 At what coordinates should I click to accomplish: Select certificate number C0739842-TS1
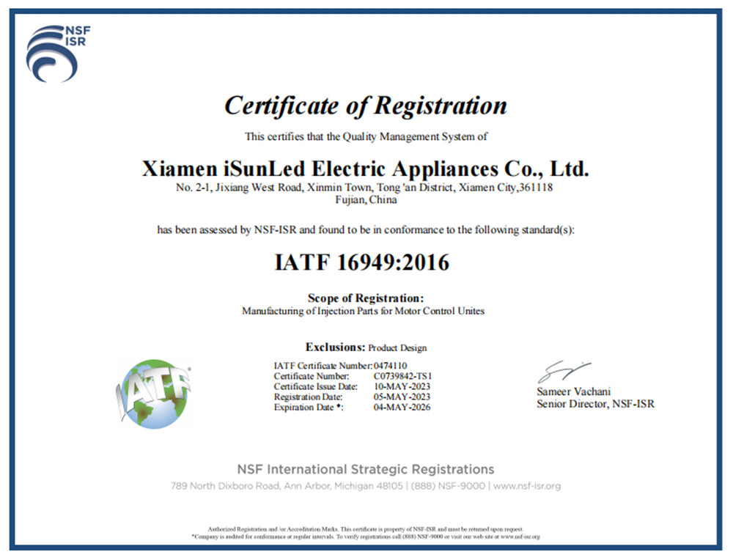402,376
